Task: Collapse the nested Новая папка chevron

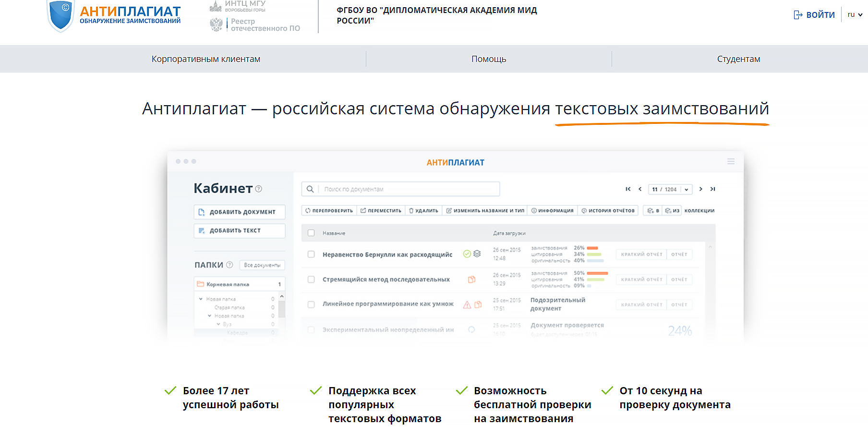Action: tap(209, 316)
